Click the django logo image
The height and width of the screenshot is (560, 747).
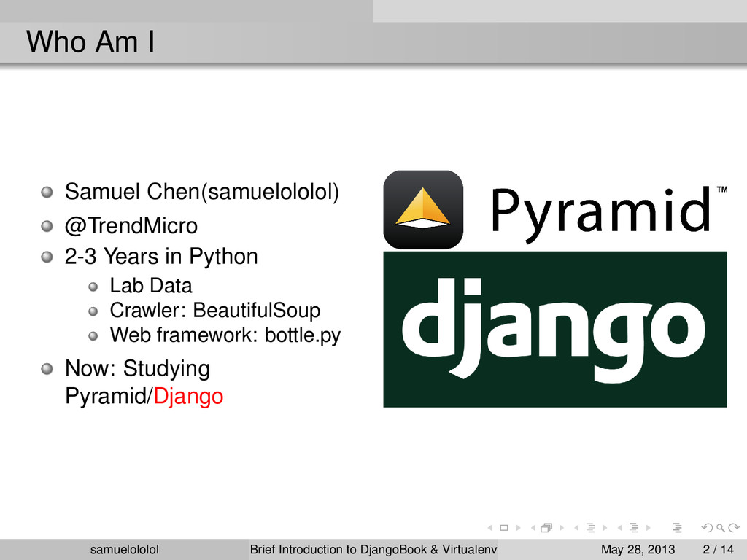(555, 329)
